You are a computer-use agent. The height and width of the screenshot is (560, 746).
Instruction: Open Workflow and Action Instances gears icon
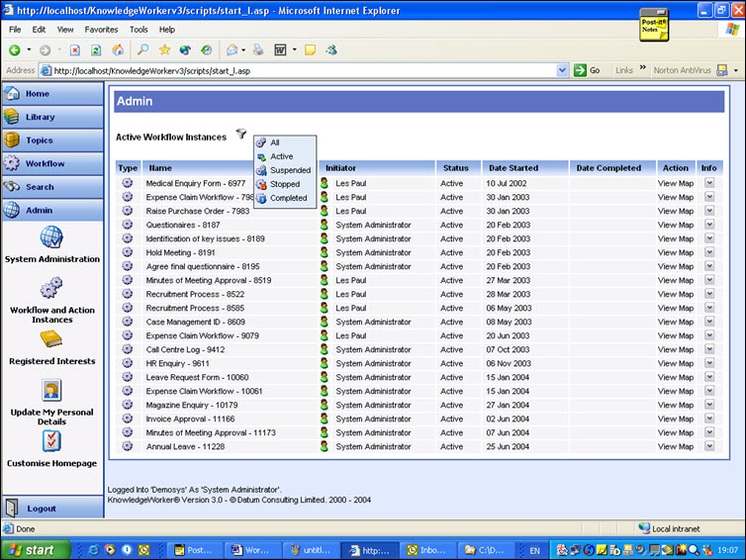[51, 287]
